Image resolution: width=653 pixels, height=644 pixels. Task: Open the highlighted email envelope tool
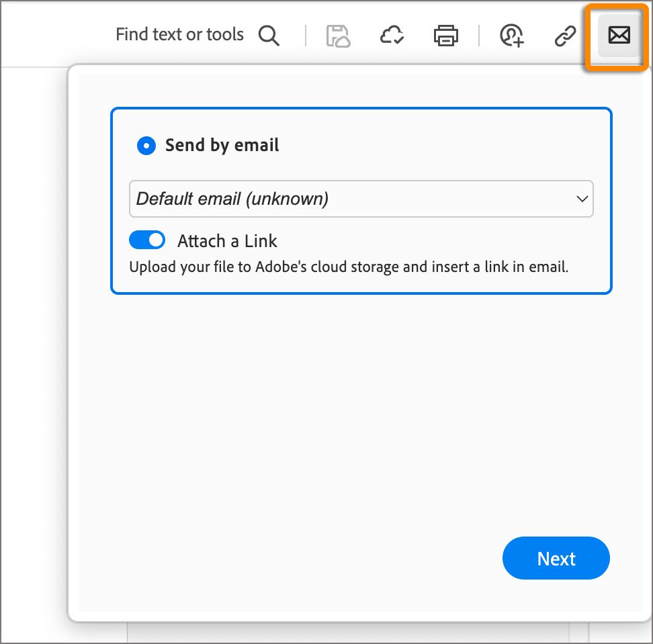tap(617, 35)
